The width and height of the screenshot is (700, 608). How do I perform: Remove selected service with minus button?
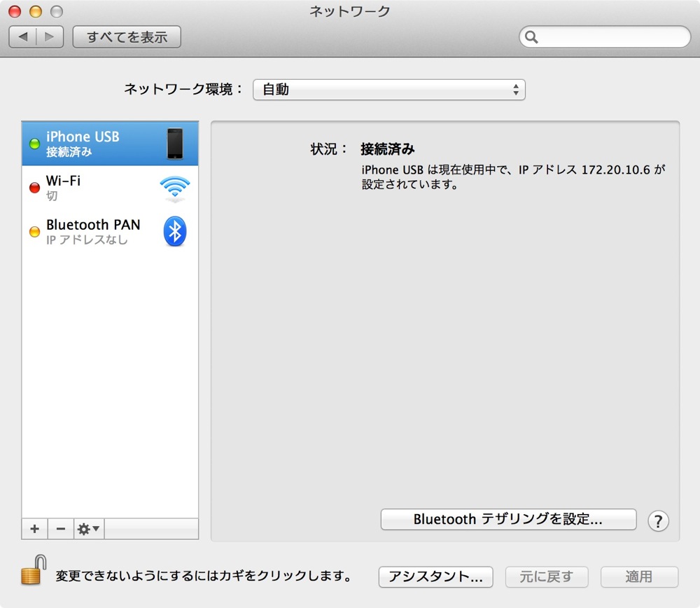pos(61,529)
